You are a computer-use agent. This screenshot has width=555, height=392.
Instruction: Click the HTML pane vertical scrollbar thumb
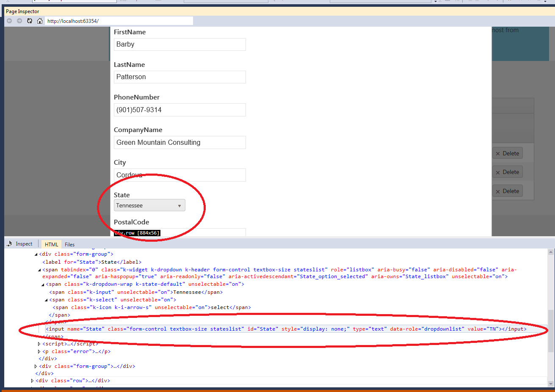[x=551, y=331]
